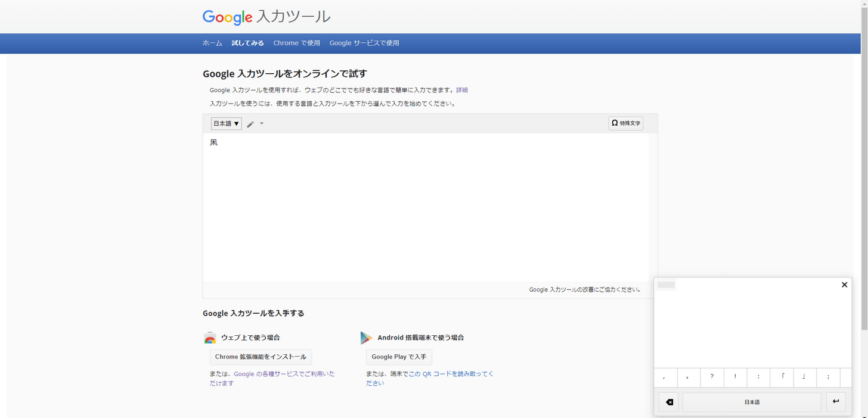Screen dimensions: 868x418
Task: Click the heading Google 入力ツールをオンラインで試す
Action: pos(285,74)
